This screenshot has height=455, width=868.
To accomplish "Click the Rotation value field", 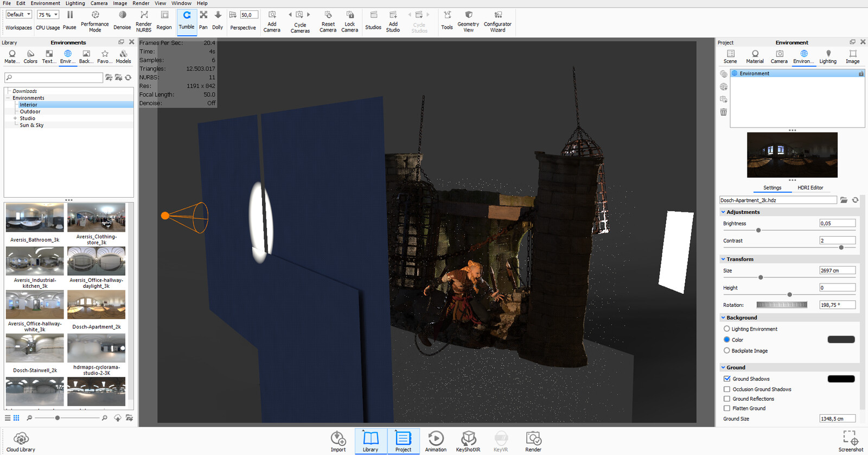I will click(x=837, y=305).
